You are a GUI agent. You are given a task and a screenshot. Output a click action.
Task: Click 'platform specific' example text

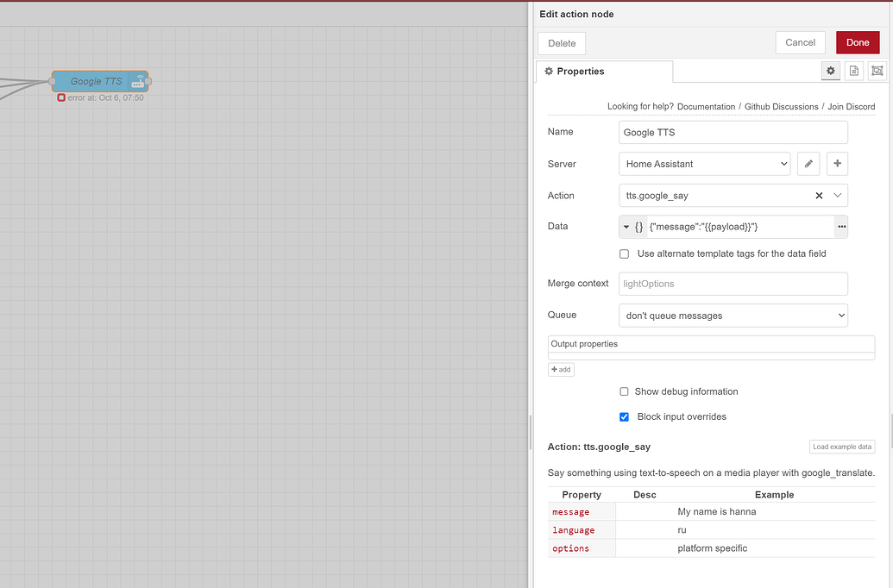click(712, 548)
